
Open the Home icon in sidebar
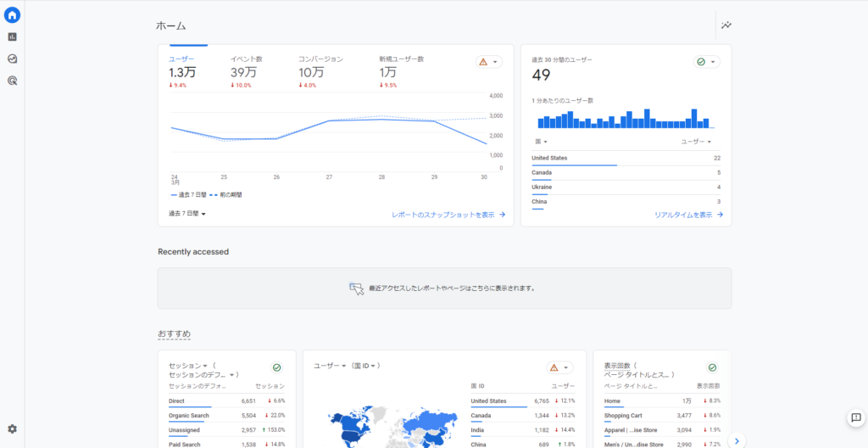tap(12, 14)
